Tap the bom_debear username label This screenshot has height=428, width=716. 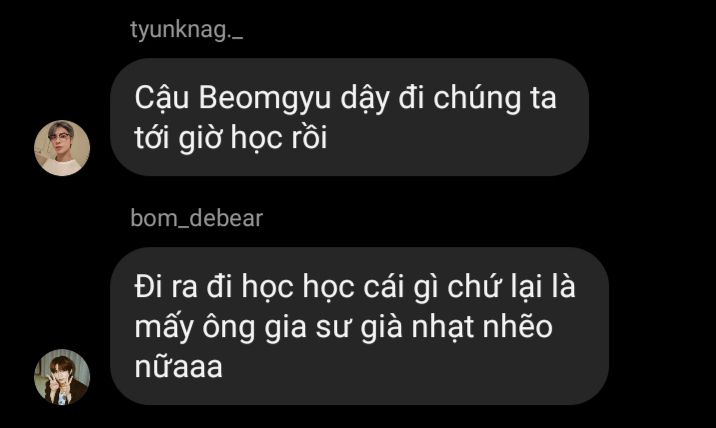[x=196, y=218]
